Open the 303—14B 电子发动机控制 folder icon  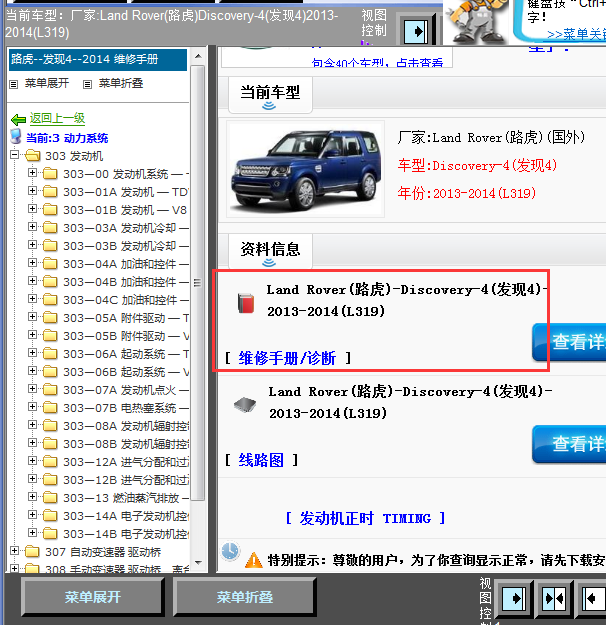click(x=50, y=533)
